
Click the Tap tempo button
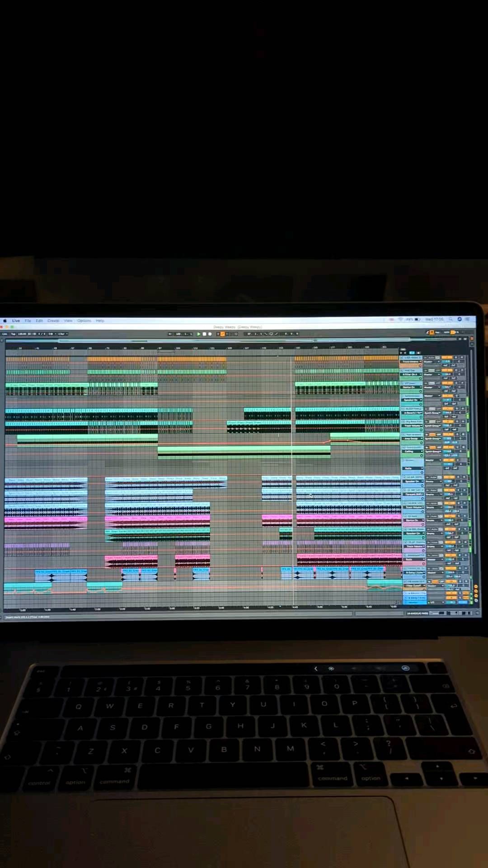(13, 334)
